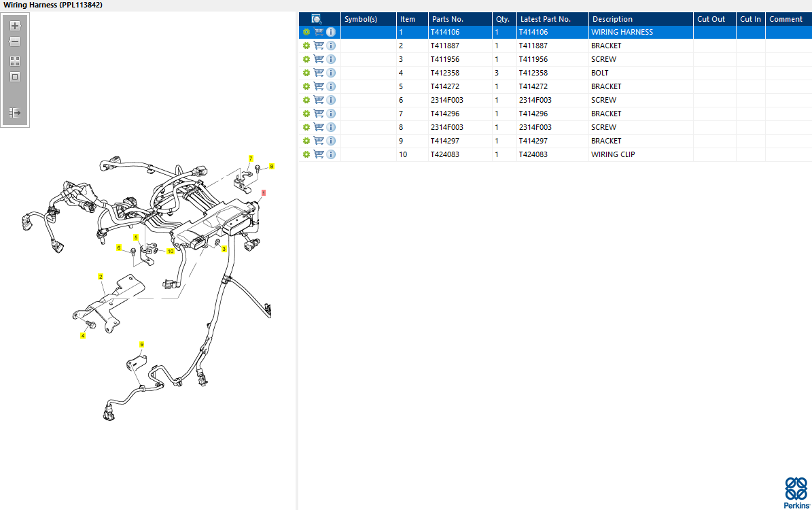
Task: Click the red callout 1 in diagram
Action: [x=264, y=193]
